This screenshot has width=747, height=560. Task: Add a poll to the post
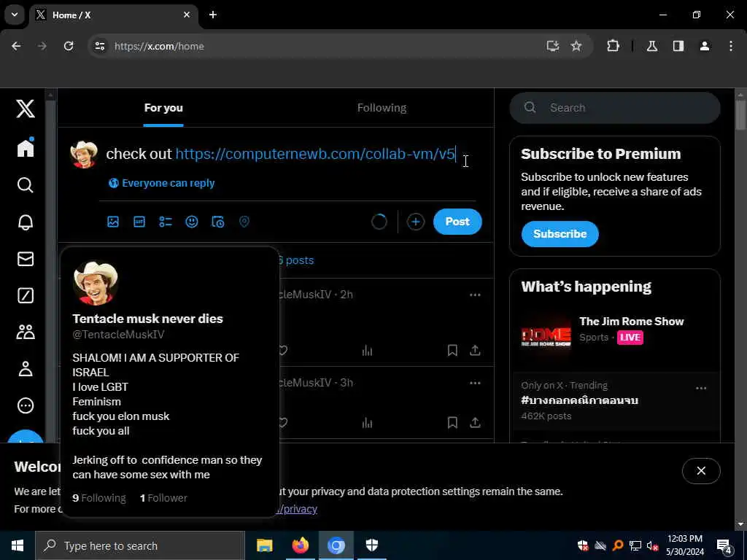tap(166, 222)
